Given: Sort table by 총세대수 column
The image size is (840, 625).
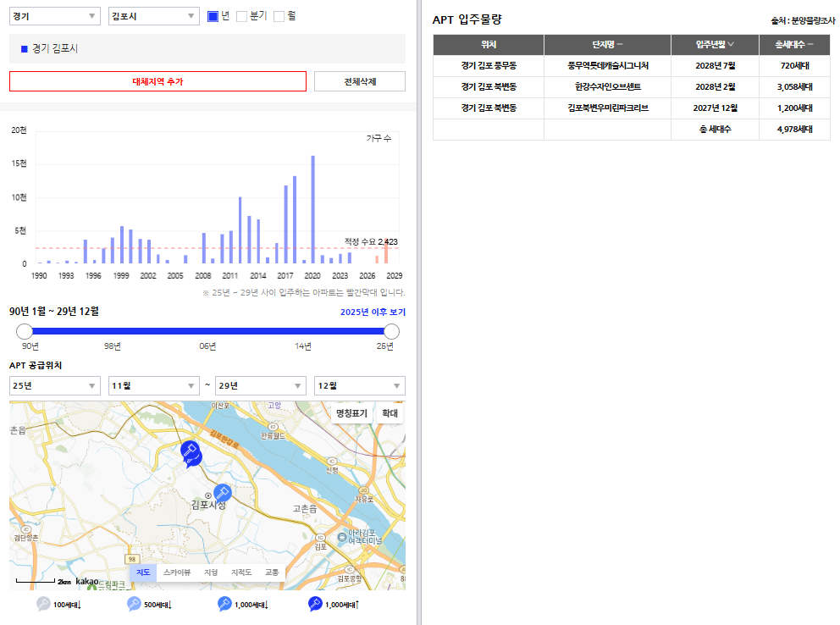Looking at the screenshot, I should click(787, 45).
